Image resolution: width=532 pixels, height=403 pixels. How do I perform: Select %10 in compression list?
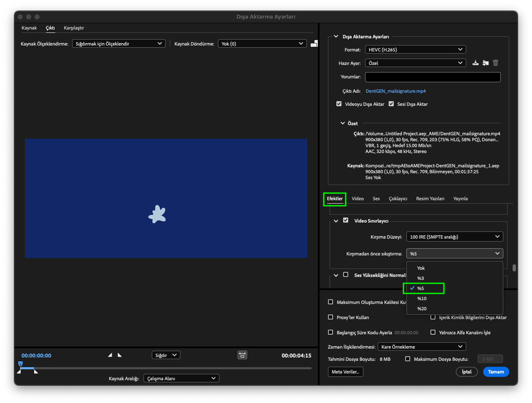pyautogui.click(x=454, y=298)
